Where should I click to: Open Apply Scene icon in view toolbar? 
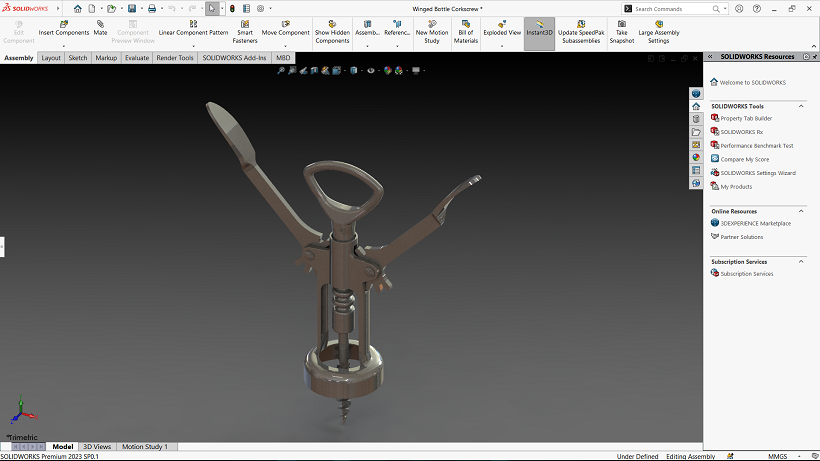(x=399, y=70)
